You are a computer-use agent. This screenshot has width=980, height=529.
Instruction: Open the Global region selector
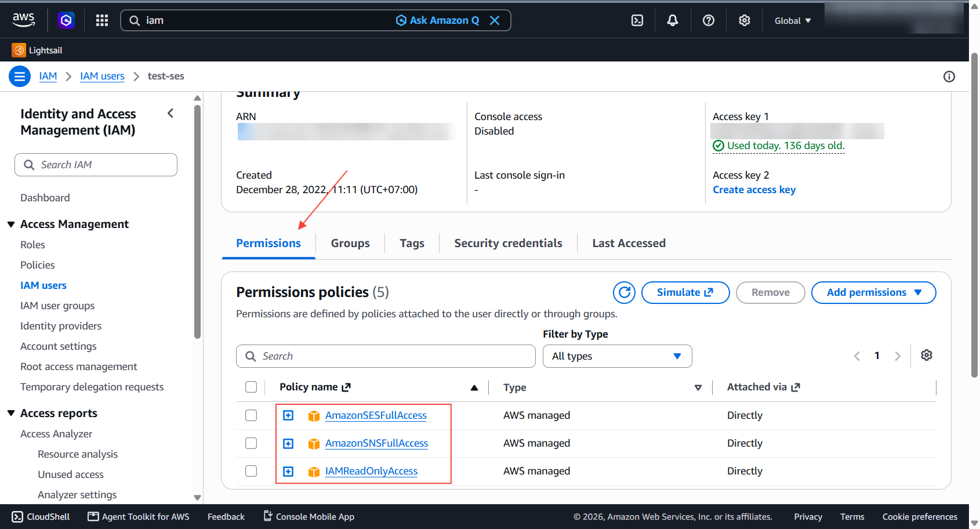click(x=793, y=20)
